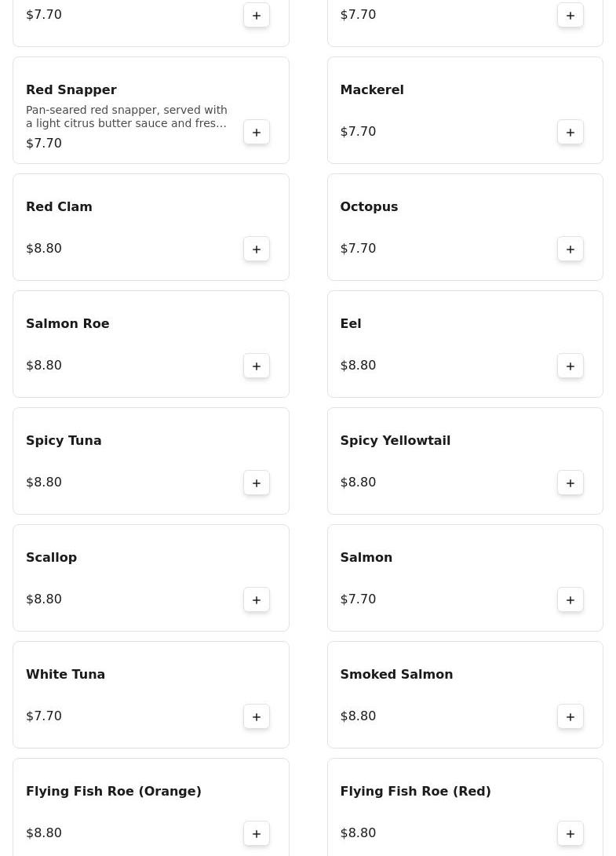
Task: Click the Scallop item title
Action: point(52,558)
